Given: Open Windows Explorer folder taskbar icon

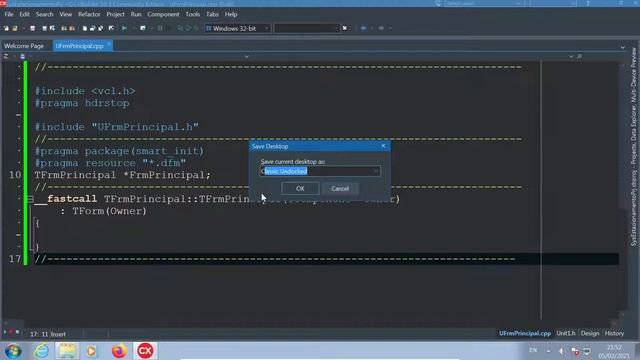Looking at the screenshot, I should tap(67, 351).
